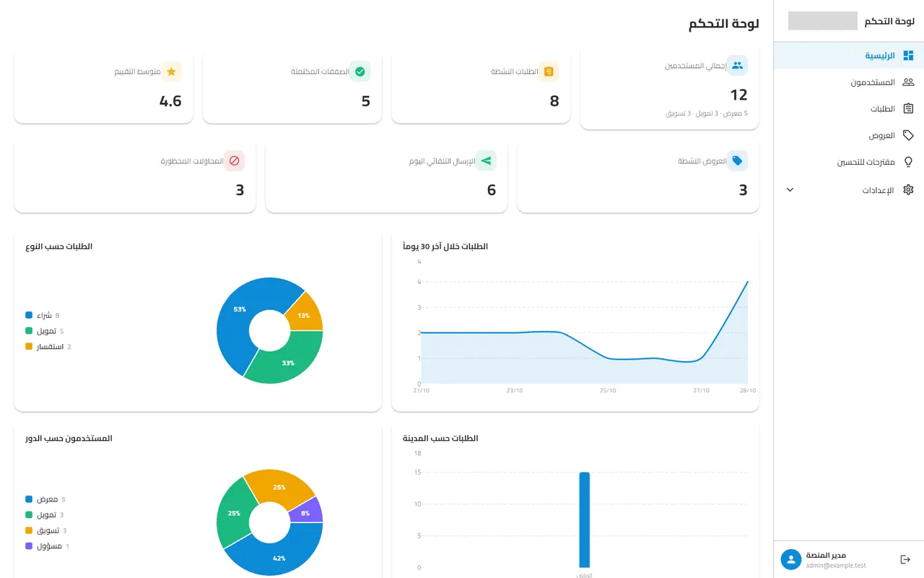The image size is (924, 578).
Task: Toggle مسؤول legend entry in role chart
Action: (x=47, y=546)
